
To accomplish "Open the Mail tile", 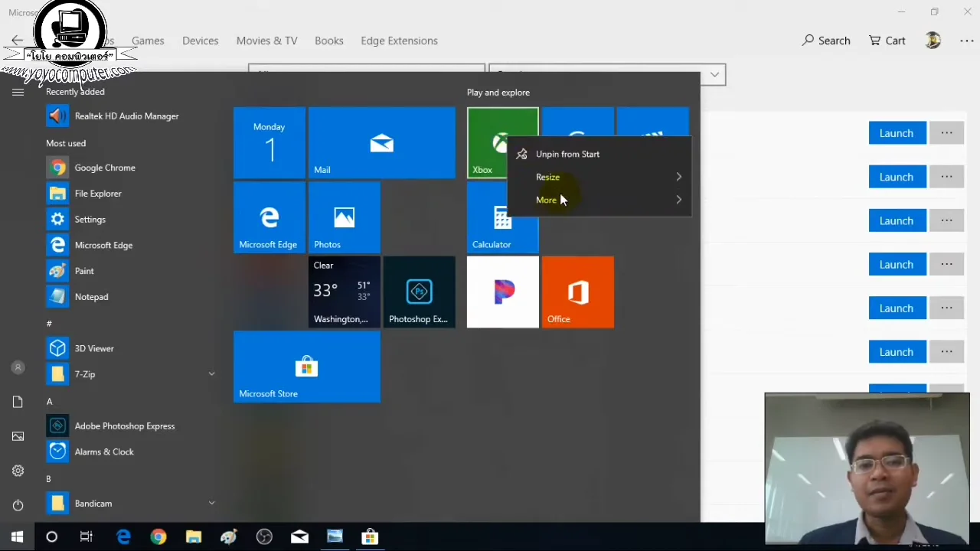I will tap(381, 143).
